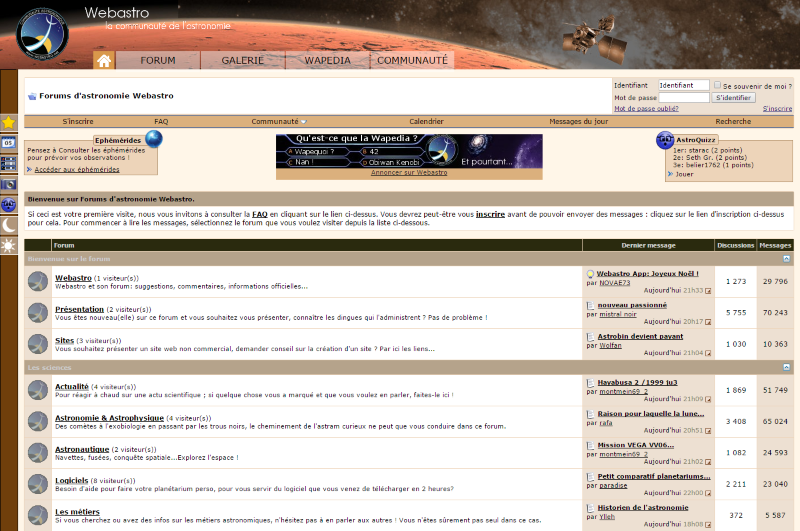800x531 pixels.
Task: Open the FORUM tab
Action: point(158,60)
